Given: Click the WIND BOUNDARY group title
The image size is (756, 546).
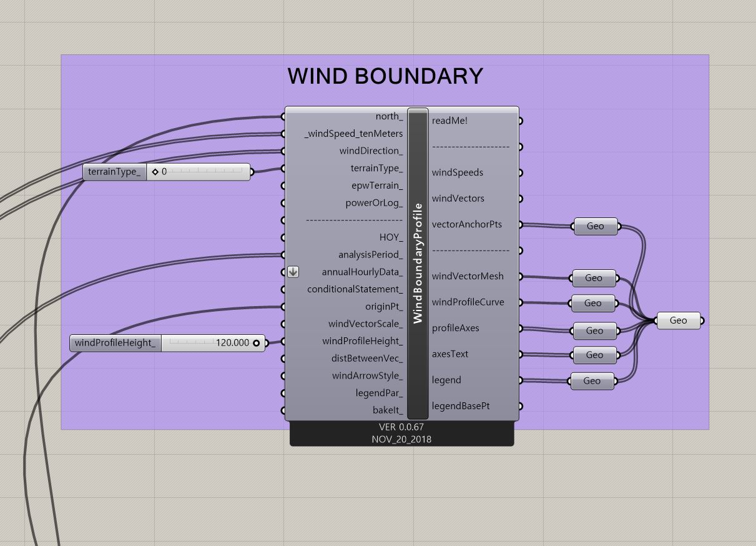Looking at the screenshot, I should coord(385,76).
